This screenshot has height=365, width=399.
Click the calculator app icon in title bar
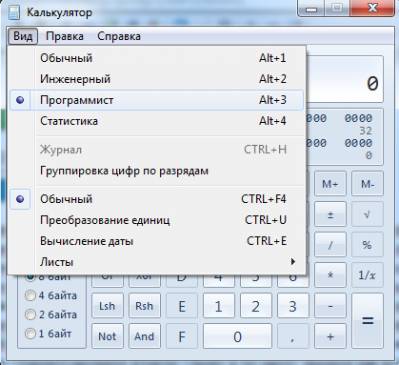[x=14, y=13]
